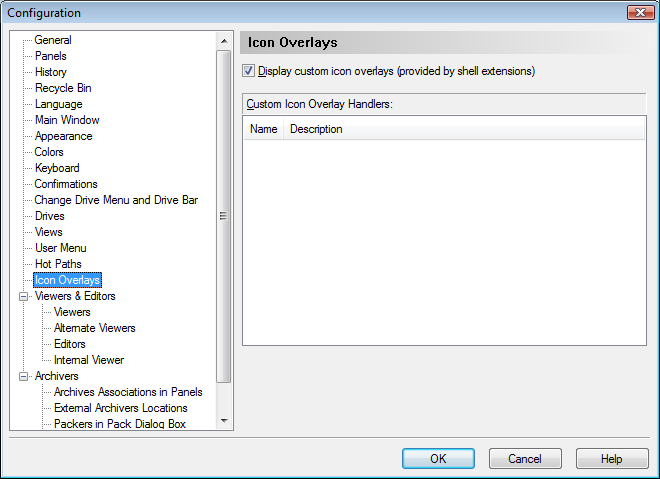The width and height of the screenshot is (660, 479).
Task: Sort handlers by Name column header
Action: point(263,129)
